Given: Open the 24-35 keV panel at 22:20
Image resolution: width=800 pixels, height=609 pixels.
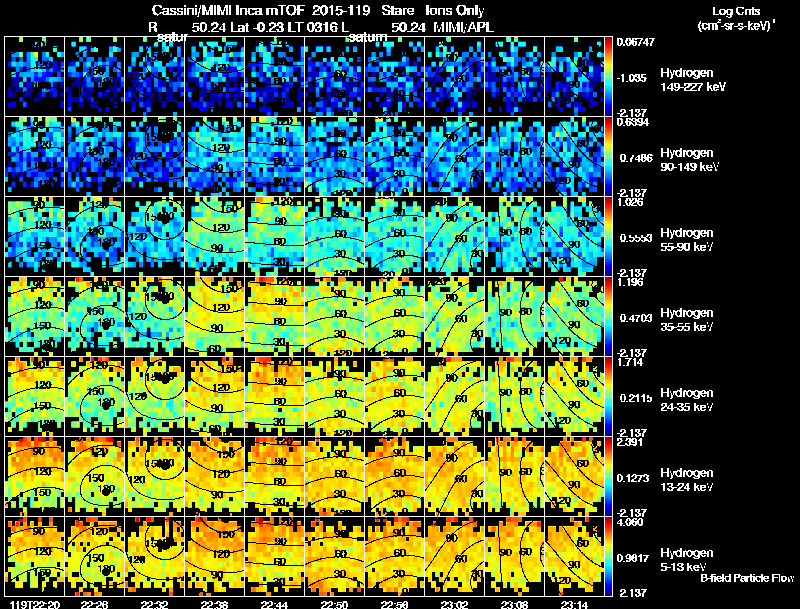Looking at the screenshot, I should coord(35,396).
